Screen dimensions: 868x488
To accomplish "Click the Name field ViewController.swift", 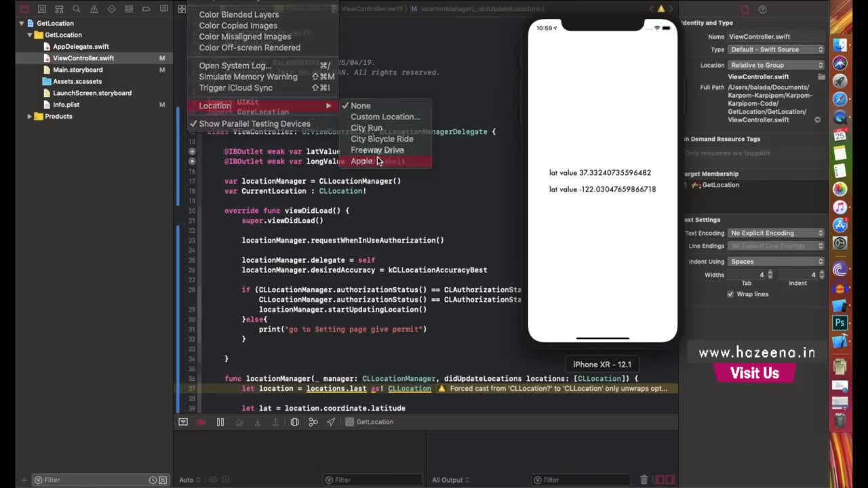I will click(x=776, y=37).
